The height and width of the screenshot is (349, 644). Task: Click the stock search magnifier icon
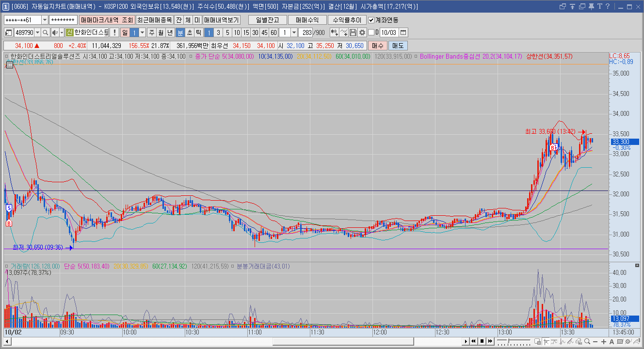pos(45,32)
